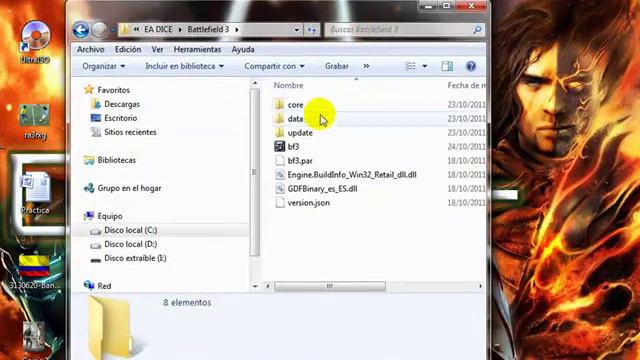Open the Ver menu
The height and width of the screenshot is (360, 640).
click(x=157, y=49)
